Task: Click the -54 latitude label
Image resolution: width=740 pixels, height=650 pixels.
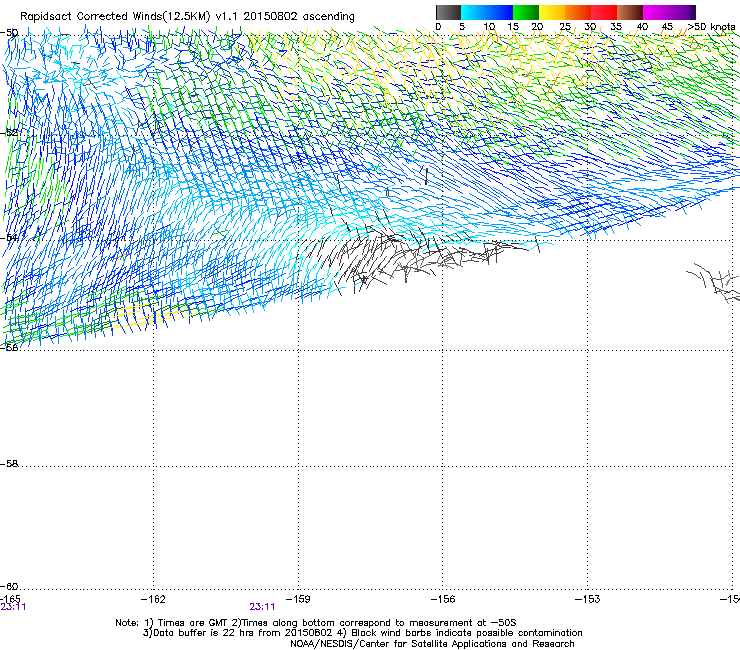Action: click(x=9, y=237)
